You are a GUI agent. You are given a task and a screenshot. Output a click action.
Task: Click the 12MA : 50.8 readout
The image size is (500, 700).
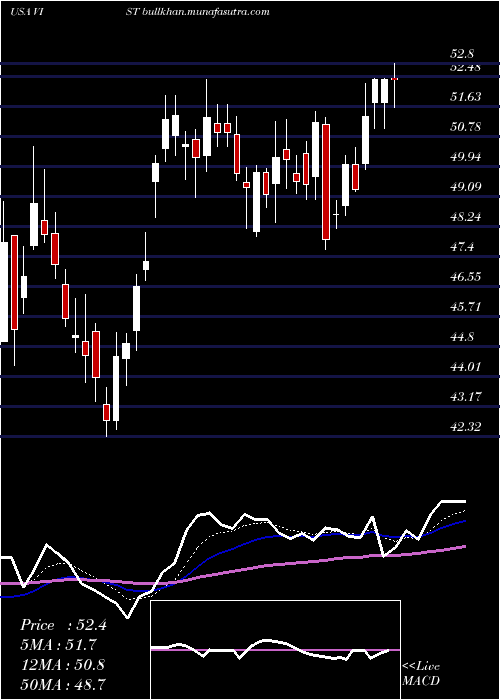pos(63,665)
